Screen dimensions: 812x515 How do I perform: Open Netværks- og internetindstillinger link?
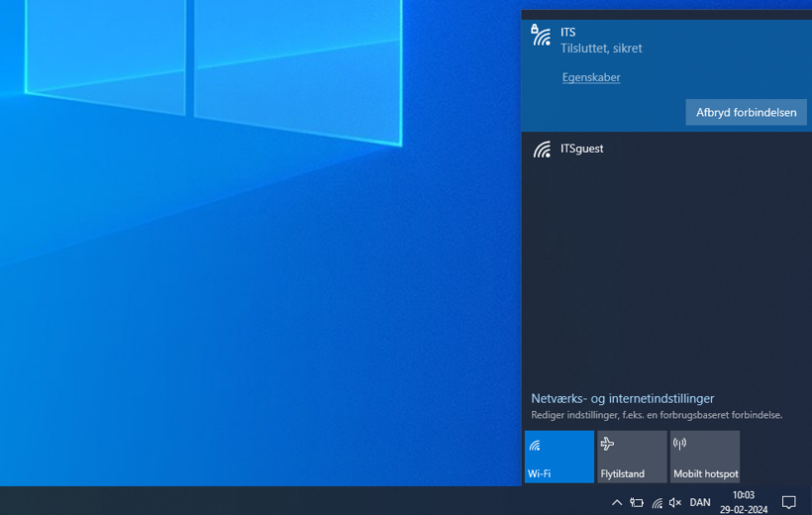pyautogui.click(x=622, y=398)
